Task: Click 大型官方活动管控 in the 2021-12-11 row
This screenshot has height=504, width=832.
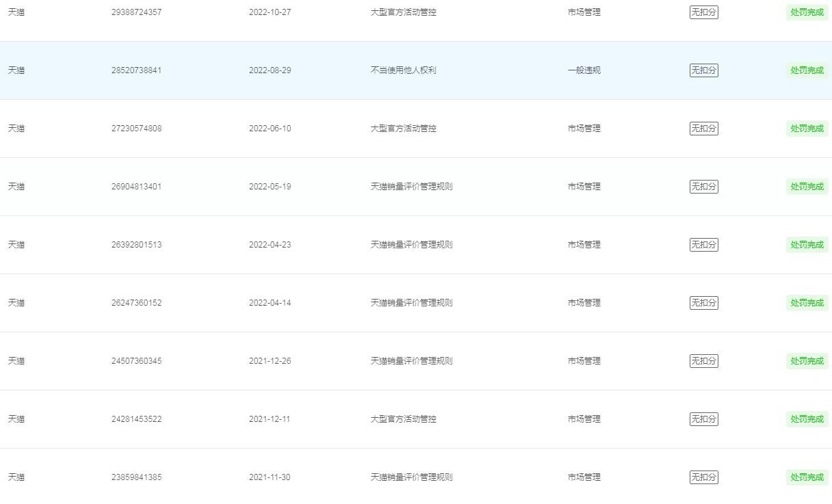Action: tap(404, 419)
